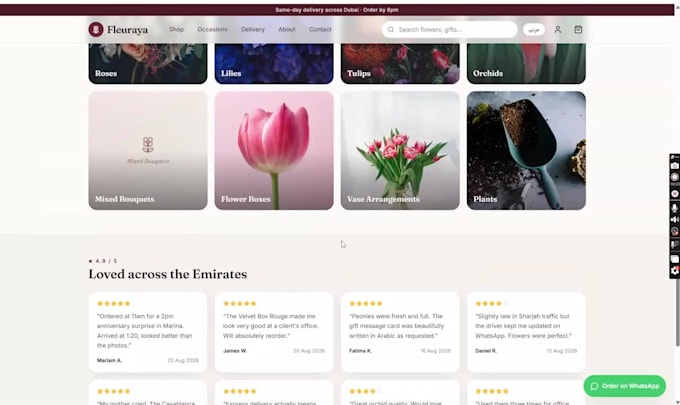Open the Flower Boxes category card

(274, 150)
